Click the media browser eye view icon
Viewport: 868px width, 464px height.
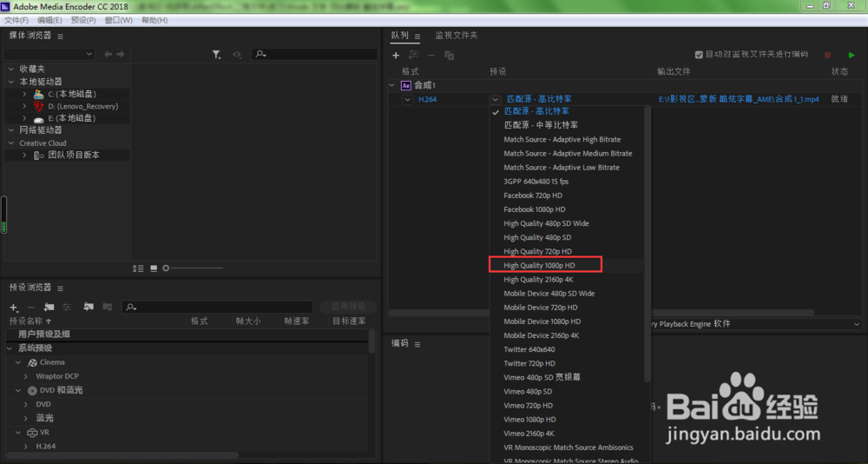point(237,55)
